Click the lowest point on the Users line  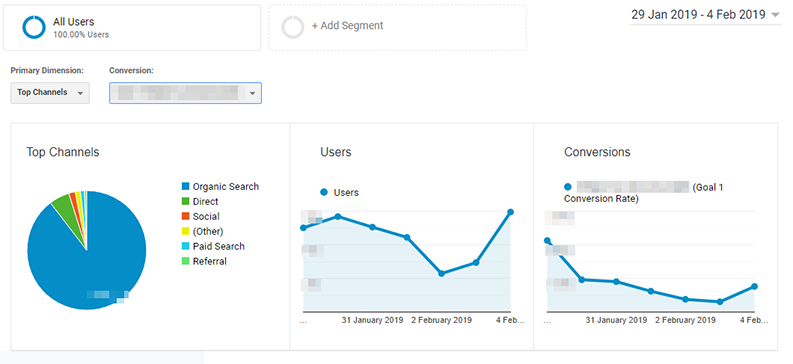tap(442, 274)
